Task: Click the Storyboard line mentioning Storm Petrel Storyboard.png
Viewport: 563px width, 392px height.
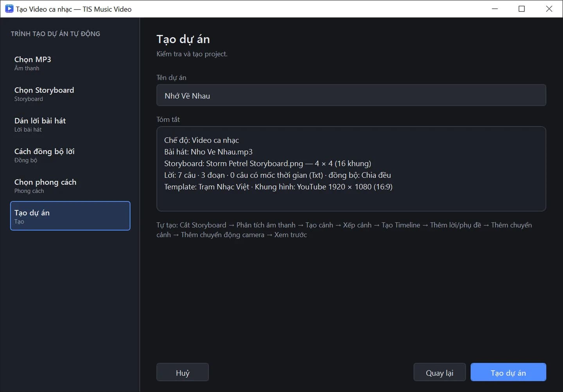Action: (x=267, y=164)
